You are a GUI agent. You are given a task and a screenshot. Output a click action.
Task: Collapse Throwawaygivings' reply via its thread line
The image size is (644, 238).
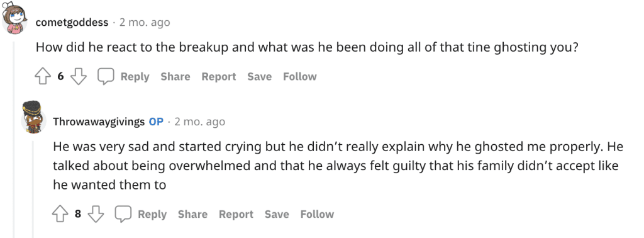point(33,189)
